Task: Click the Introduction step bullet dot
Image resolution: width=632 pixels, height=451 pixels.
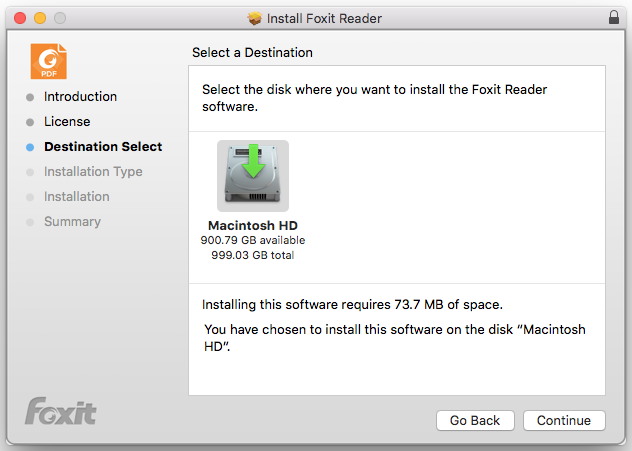Action: click(30, 97)
